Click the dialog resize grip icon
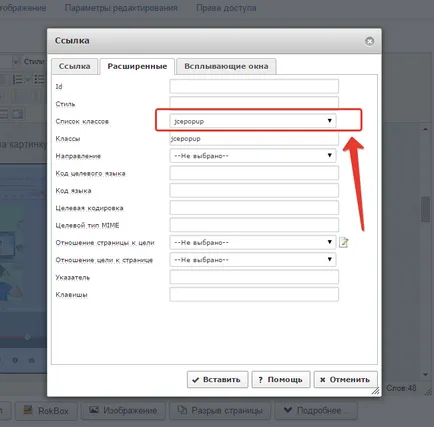 coord(375,391)
